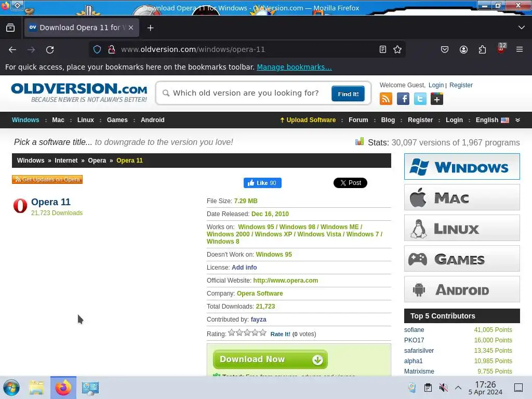Select Games in the navigation bar
This screenshot has height=399, width=532.
[117, 120]
